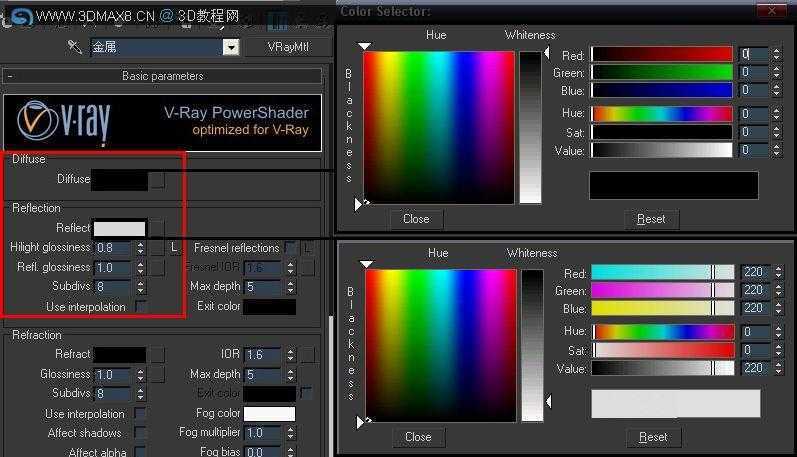The width and height of the screenshot is (797, 457).
Task: Click the lower selector Whiteness strip
Action: [532, 346]
